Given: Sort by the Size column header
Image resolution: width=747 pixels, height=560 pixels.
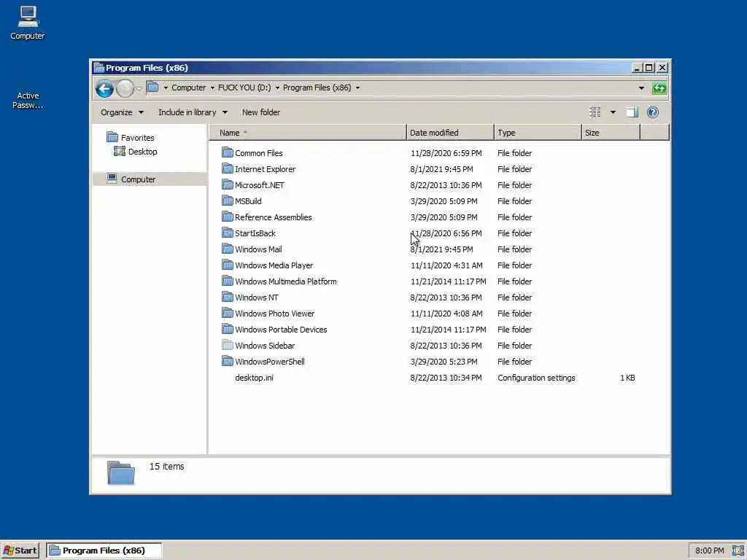Looking at the screenshot, I should pyautogui.click(x=611, y=133).
